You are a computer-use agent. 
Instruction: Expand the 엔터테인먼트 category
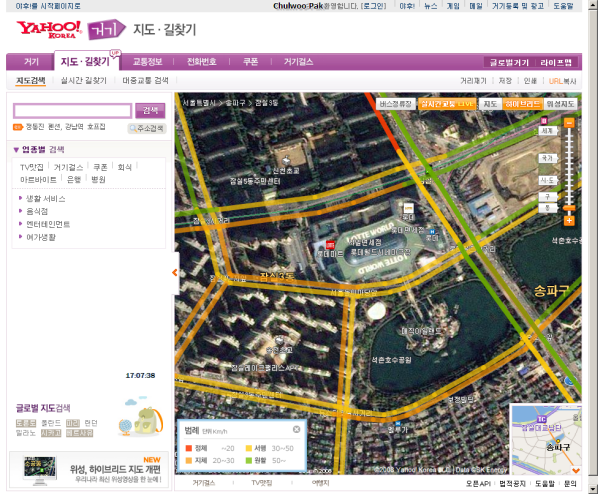[48, 224]
